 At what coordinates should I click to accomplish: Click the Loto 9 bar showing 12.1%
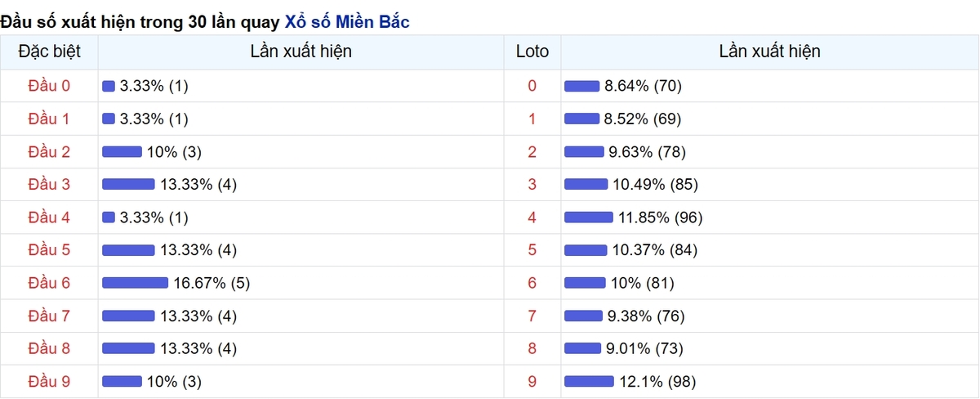coord(589,381)
